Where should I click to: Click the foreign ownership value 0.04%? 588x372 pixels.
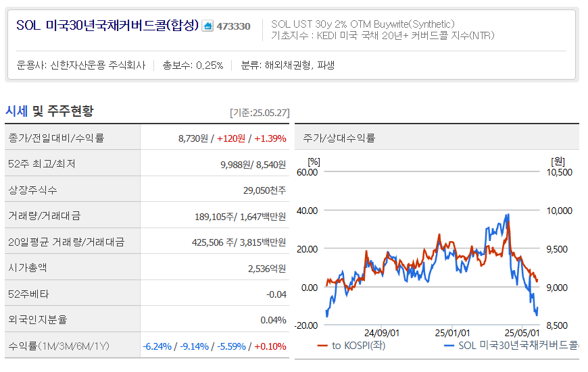click(273, 320)
